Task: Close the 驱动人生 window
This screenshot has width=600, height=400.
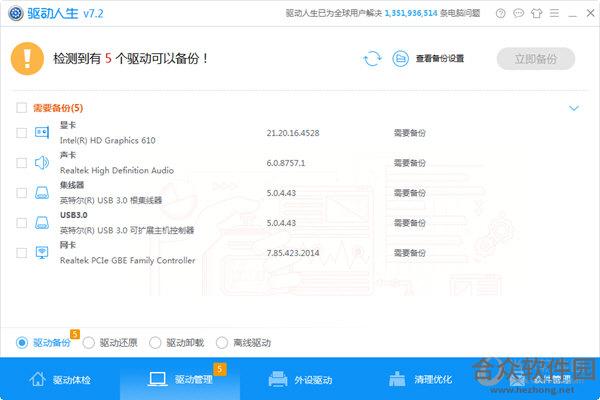Action: pyautogui.click(x=590, y=13)
